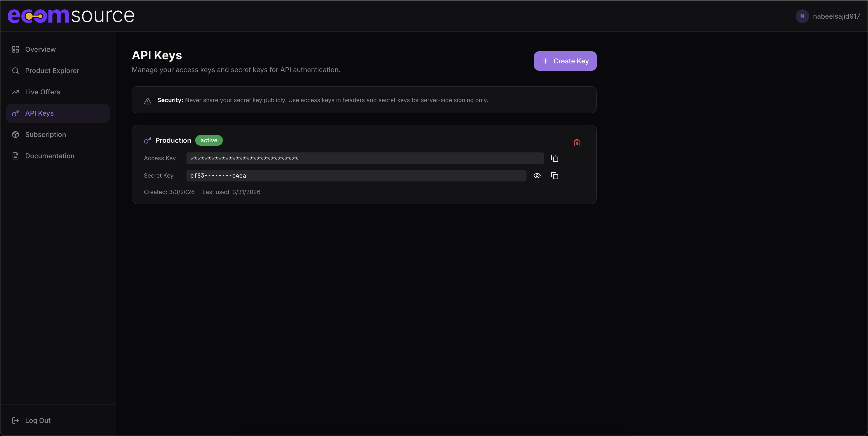Go to Product Explorer
The height and width of the screenshot is (436, 868).
coord(58,71)
